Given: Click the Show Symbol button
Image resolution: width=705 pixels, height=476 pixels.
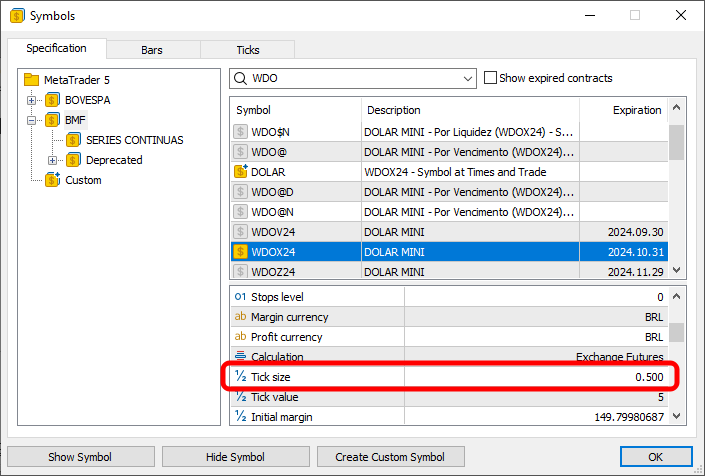Looking at the screenshot, I should click(x=81, y=457).
